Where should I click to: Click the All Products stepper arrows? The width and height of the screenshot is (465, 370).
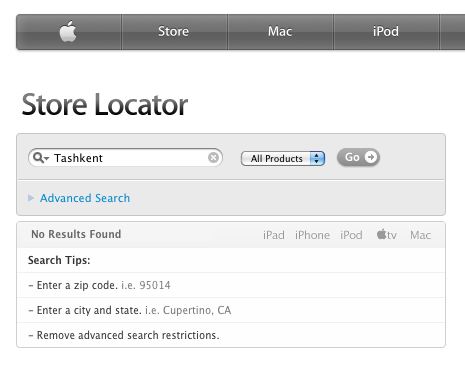317,158
